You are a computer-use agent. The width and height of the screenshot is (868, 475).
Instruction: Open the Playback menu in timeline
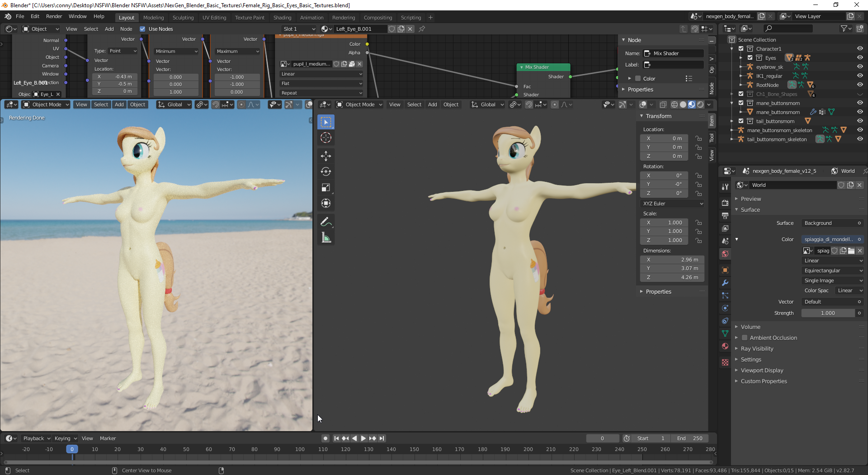[36, 438]
